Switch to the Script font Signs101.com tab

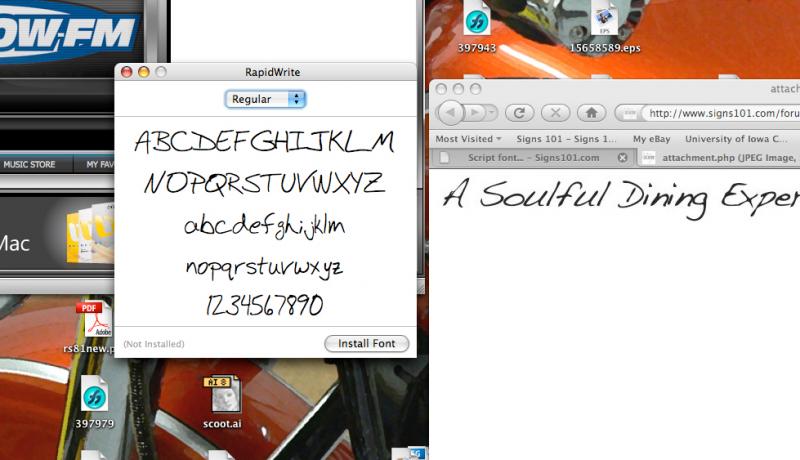533,158
